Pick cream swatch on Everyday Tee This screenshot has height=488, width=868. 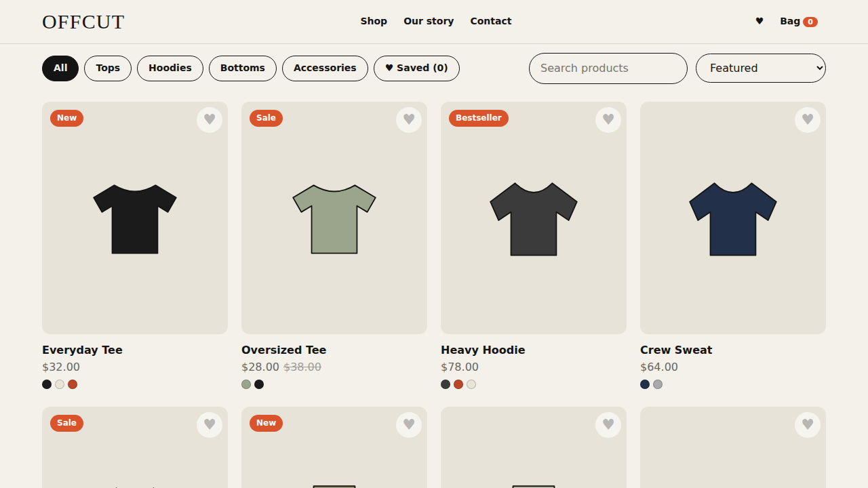pos(60,384)
